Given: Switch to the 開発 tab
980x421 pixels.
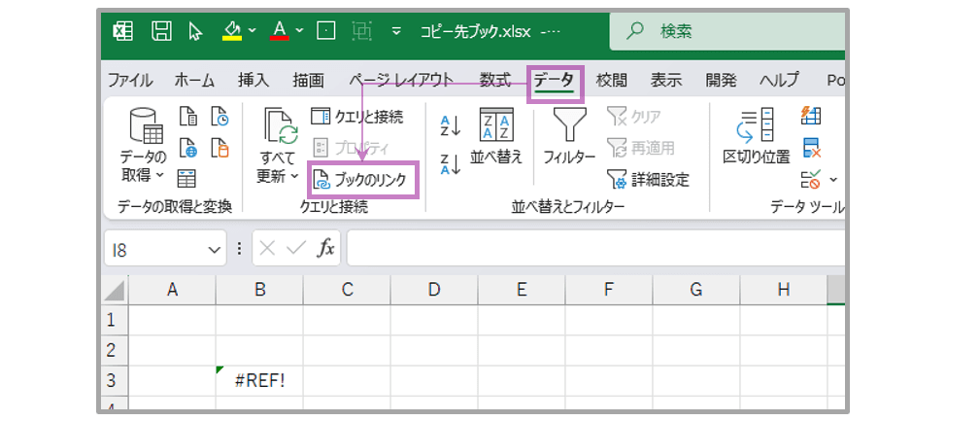Looking at the screenshot, I should 722,80.
